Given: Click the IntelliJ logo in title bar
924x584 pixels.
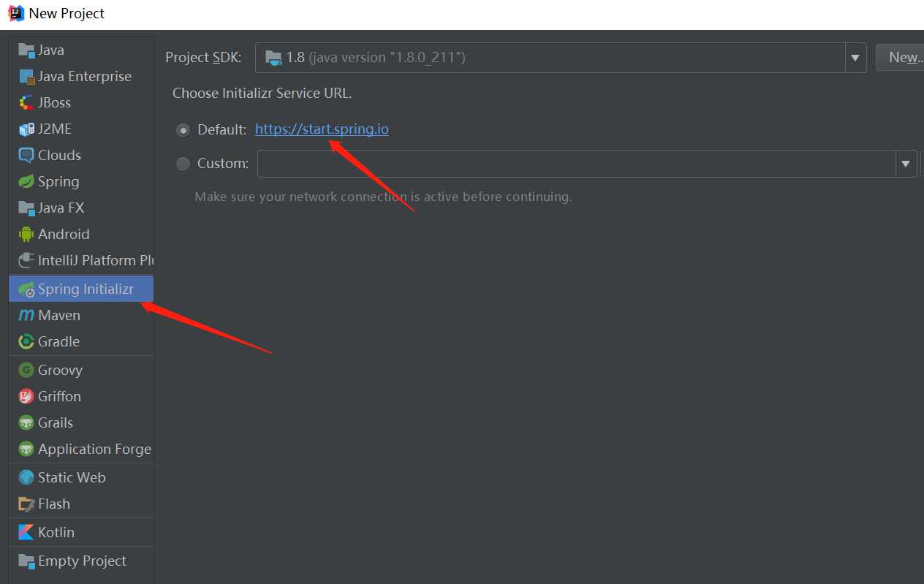Looking at the screenshot, I should click(x=15, y=13).
